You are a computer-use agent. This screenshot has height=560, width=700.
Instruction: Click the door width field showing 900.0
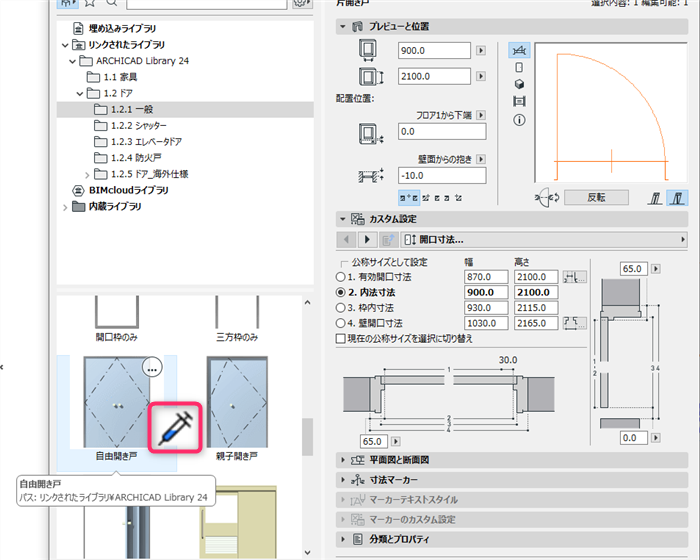click(x=434, y=50)
